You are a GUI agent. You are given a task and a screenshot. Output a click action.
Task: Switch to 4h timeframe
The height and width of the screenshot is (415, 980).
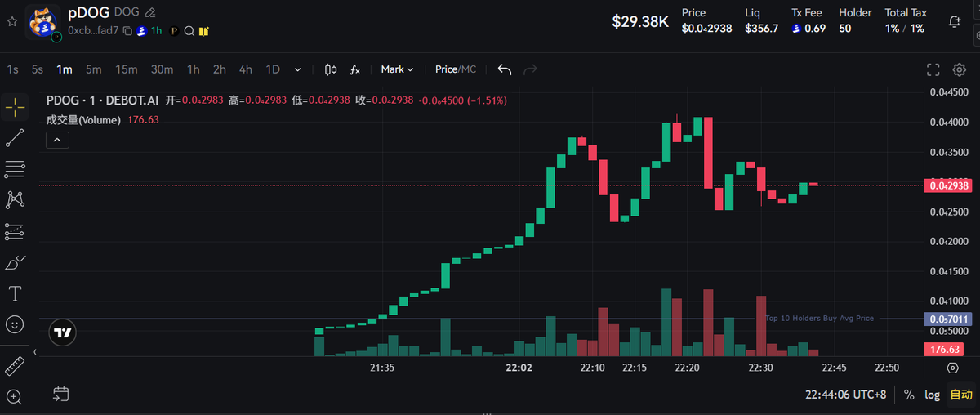pos(246,69)
